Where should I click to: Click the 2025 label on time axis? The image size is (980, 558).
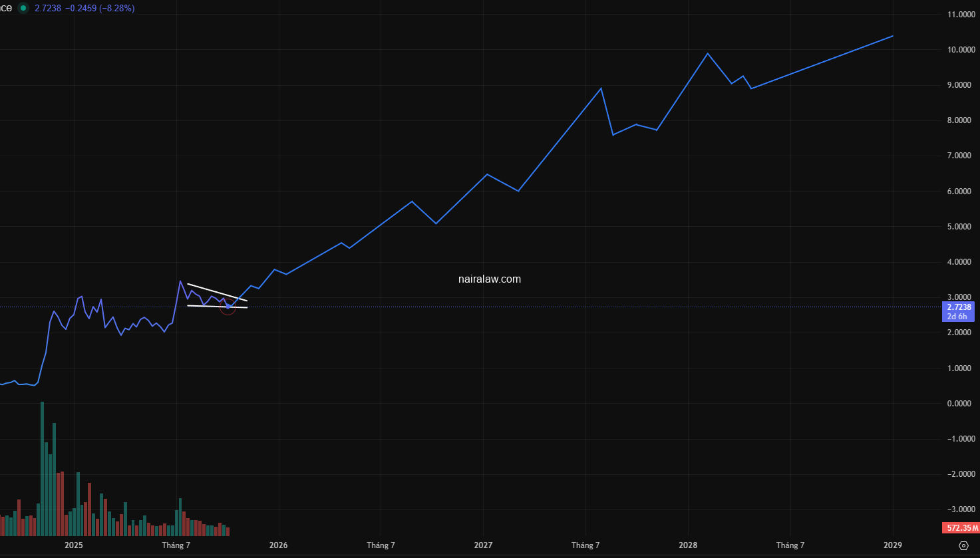[73, 545]
